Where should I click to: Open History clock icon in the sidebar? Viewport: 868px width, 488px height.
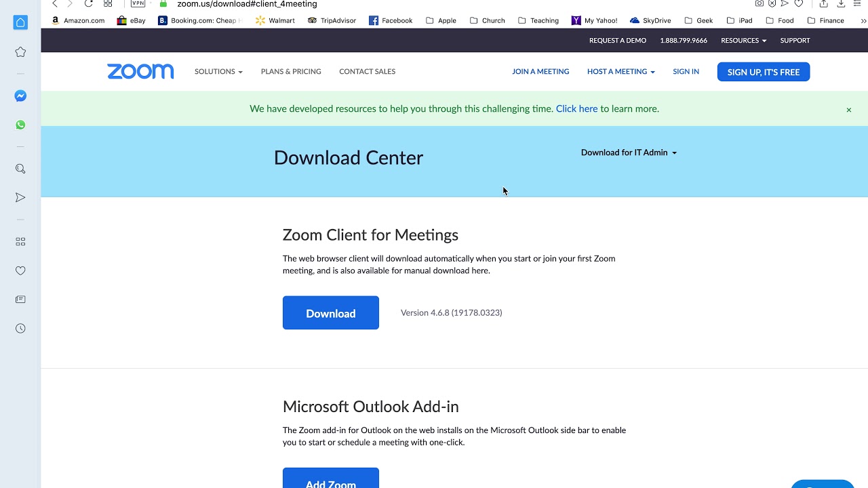pyautogui.click(x=20, y=329)
